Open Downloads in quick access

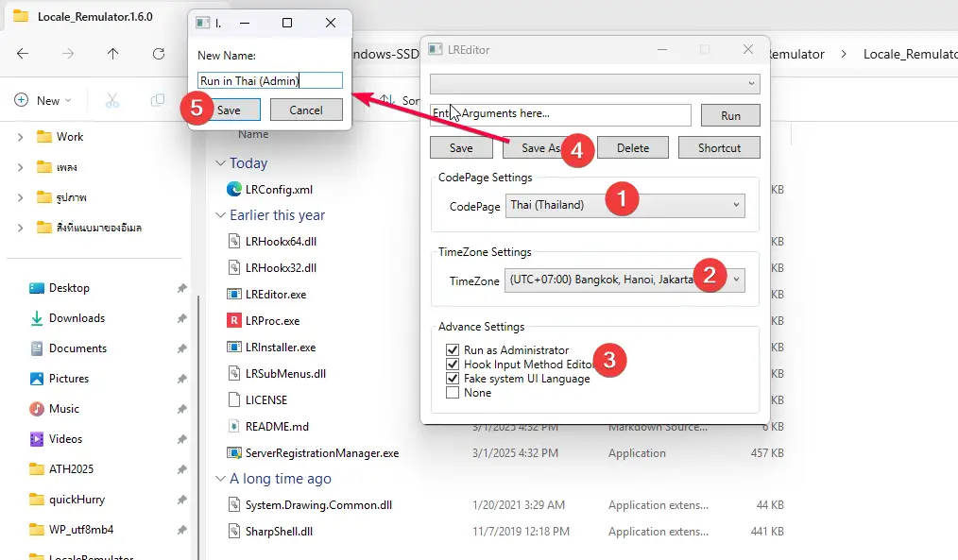tap(77, 318)
